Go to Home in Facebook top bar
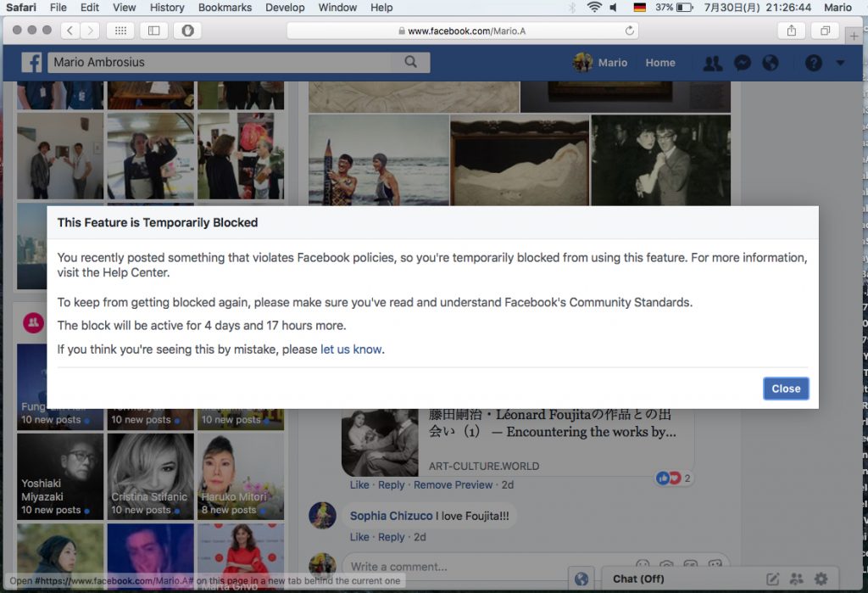 [x=659, y=63]
